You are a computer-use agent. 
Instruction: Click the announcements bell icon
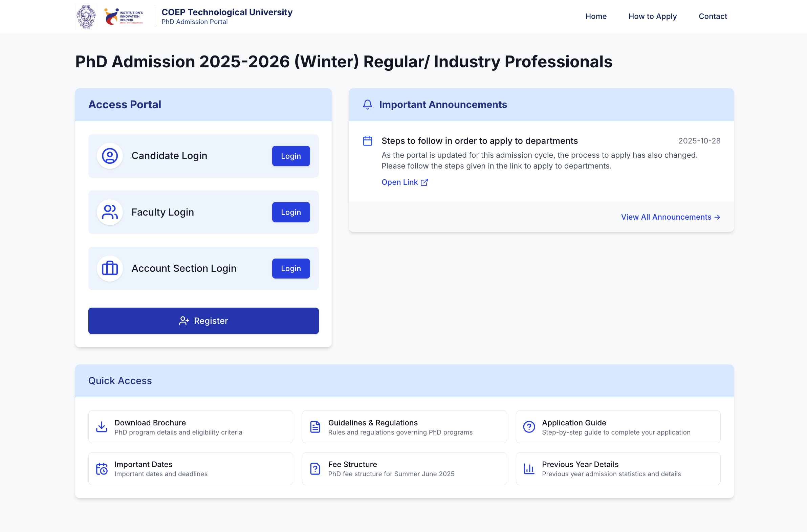(x=367, y=105)
